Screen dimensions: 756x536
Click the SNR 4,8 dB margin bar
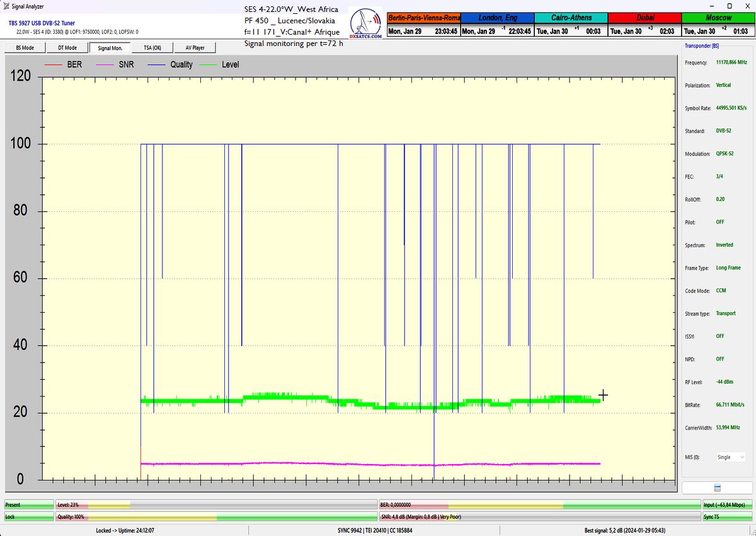click(539, 517)
